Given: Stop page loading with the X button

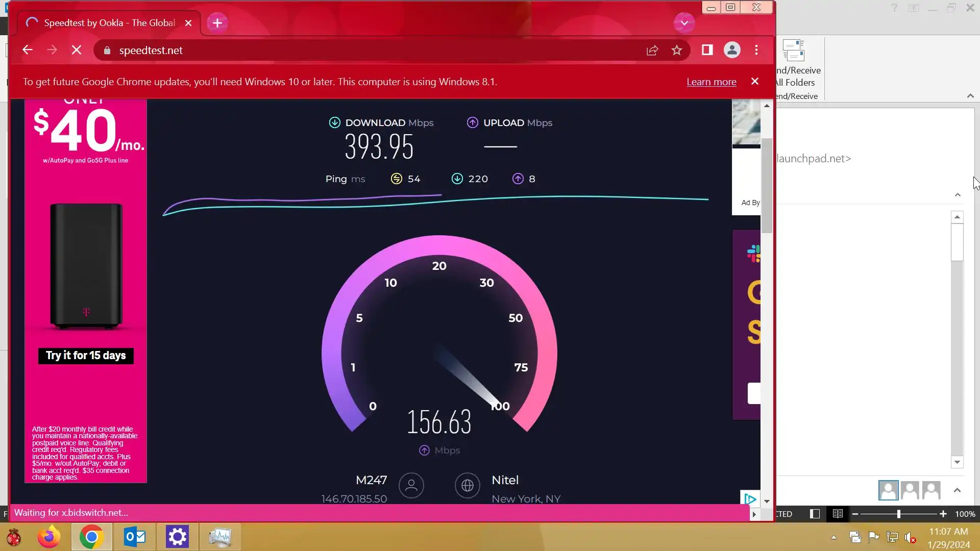Looking at the screenshot, I should pyautogui.click(x=77, y=50).
